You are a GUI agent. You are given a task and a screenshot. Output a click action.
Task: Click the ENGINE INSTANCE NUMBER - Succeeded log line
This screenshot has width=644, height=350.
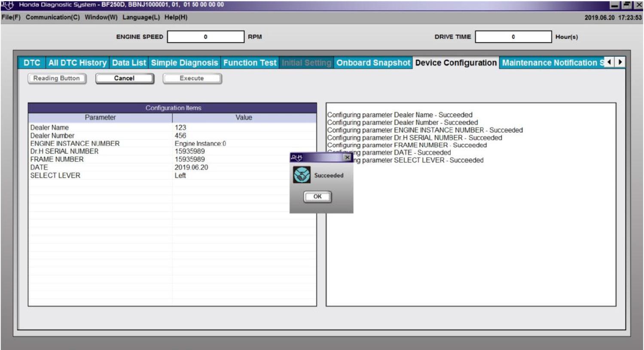[425, 130]
